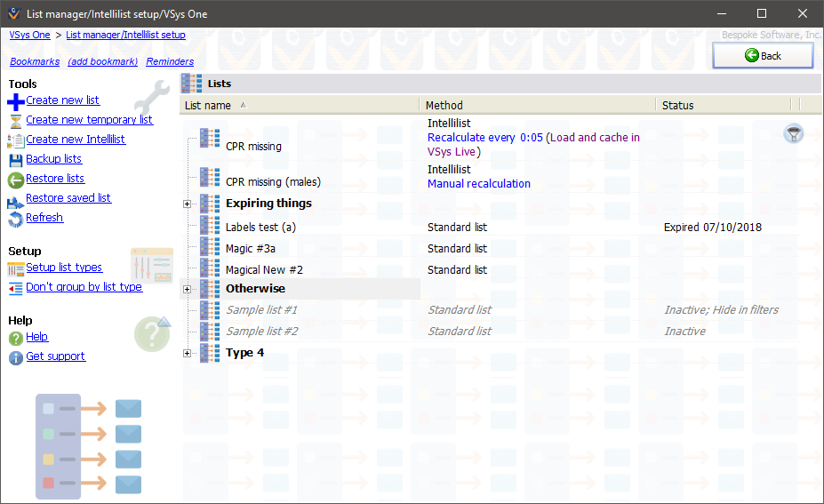Click the floppy disk Backup lists icon
Screen dimensions: 824x504
[x=16, y=160]
